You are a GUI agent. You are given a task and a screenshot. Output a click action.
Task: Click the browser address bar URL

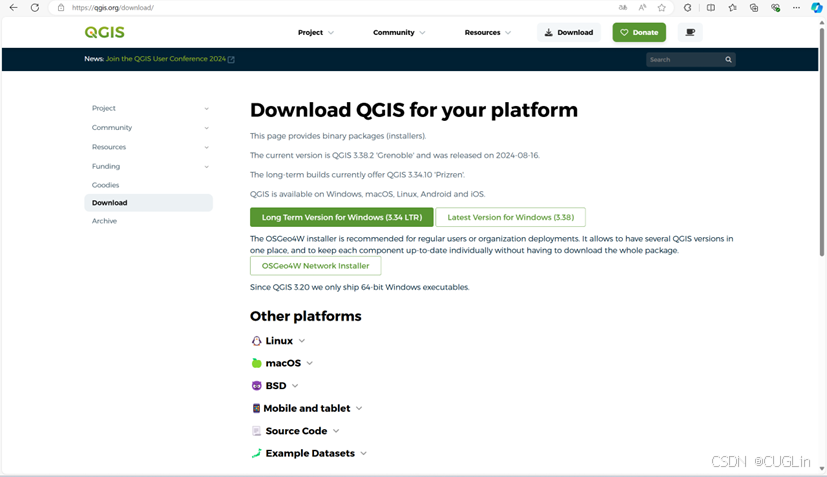(113, 7)
